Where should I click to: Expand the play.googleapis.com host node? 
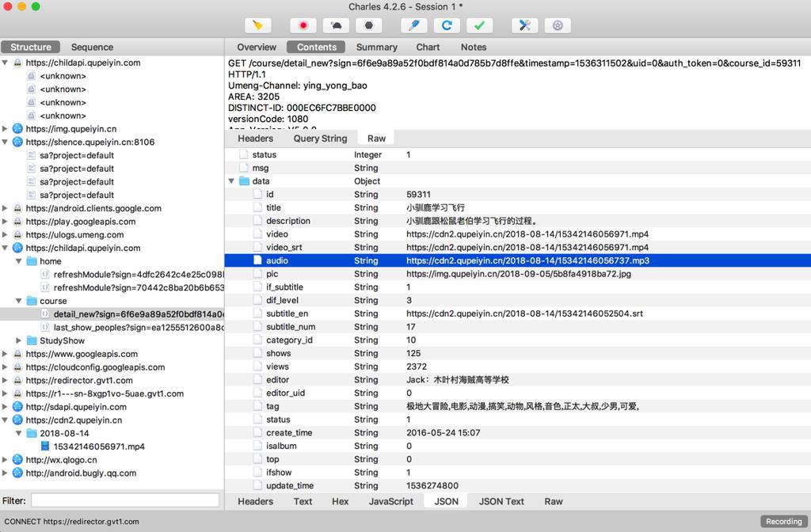pos(5,222)
